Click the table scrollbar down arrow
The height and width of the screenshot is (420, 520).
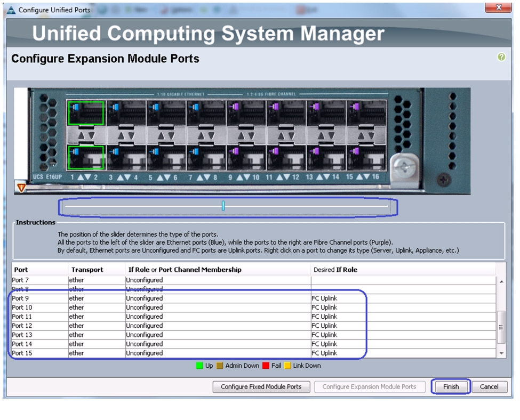(501, 353)
